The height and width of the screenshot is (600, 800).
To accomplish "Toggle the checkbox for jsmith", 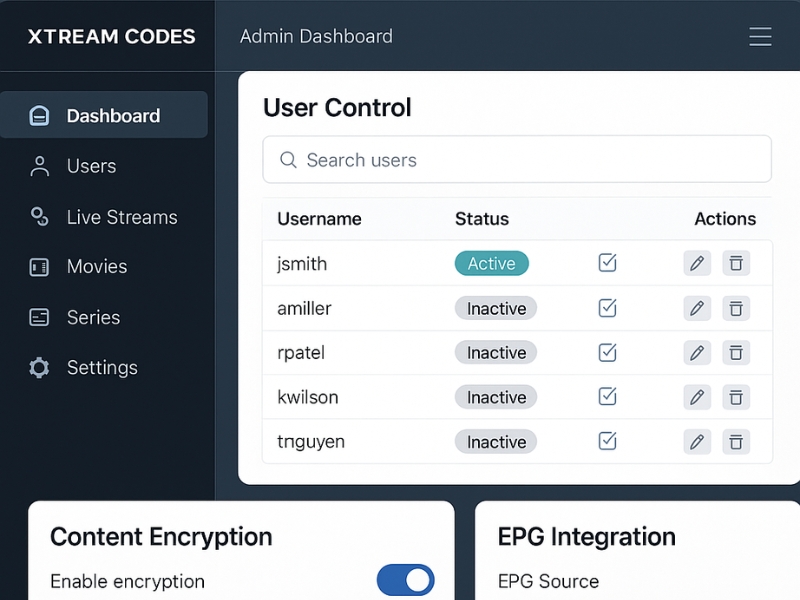I will tap(607, 263).
